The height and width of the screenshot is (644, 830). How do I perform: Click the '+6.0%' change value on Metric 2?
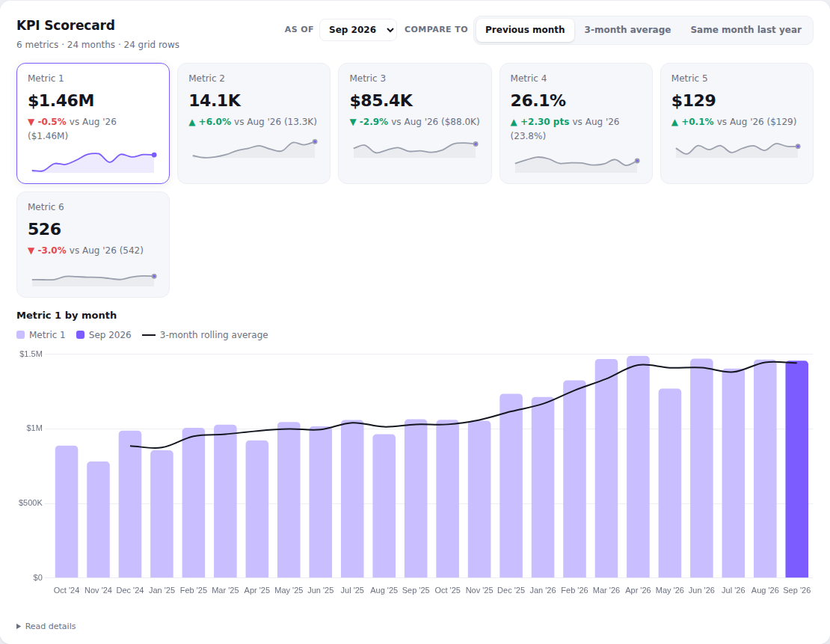(x=215, y=122)
